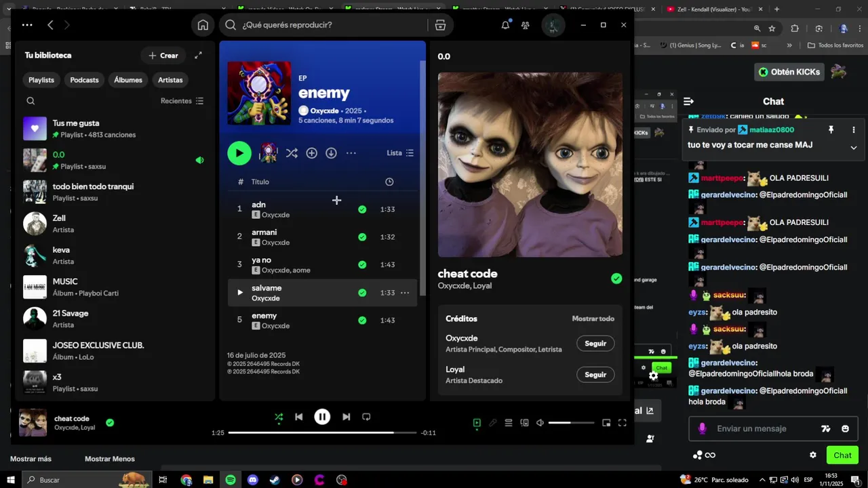Select the Podcasts filter chip
The image size is (868, 488).
(x=84, y=80)
